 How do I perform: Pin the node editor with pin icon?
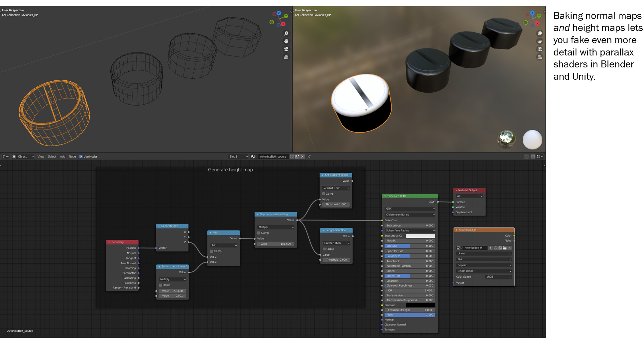[309, 156]
